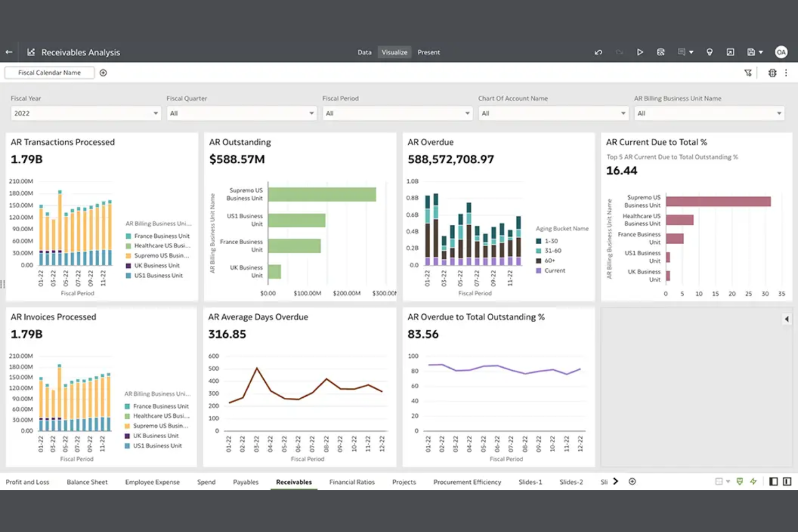Click the AR Overdue to Total Outstanding 83.56 value
Viewport: 798px width, 532px height.
click(x=423, y=334)
